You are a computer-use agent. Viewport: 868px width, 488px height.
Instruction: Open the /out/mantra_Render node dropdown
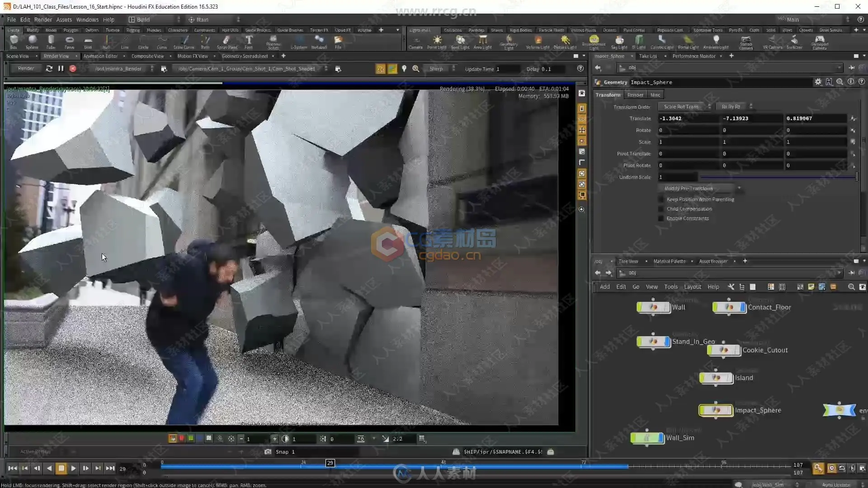[x=123, y=69]
